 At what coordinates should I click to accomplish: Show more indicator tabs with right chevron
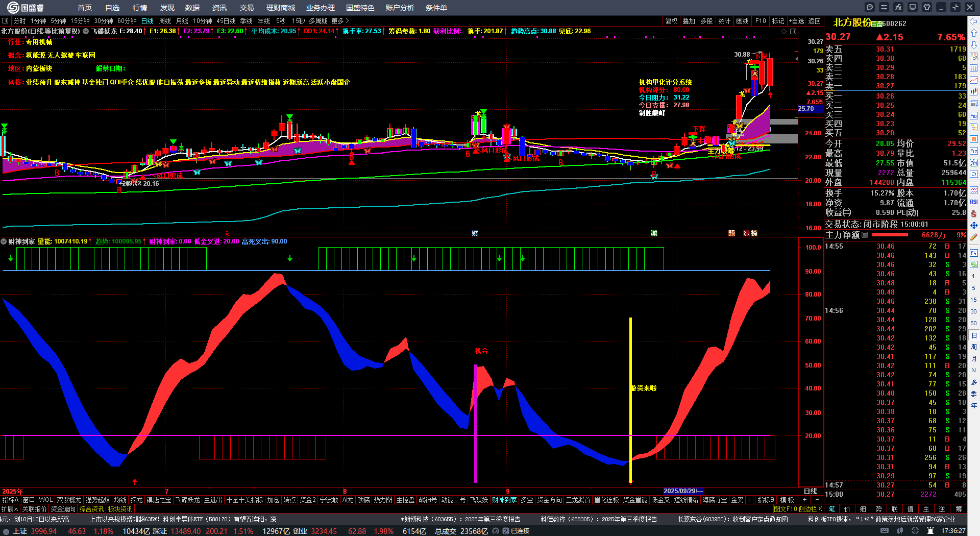(749, 500)
